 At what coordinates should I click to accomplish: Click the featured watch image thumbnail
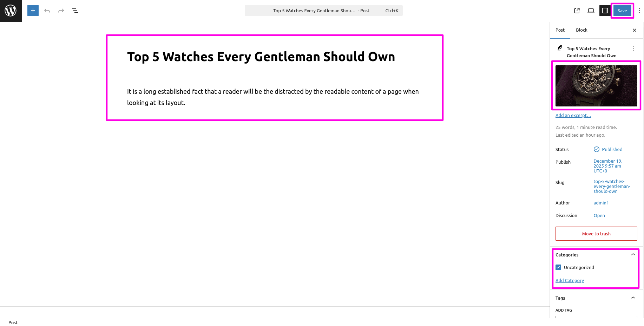596,86
